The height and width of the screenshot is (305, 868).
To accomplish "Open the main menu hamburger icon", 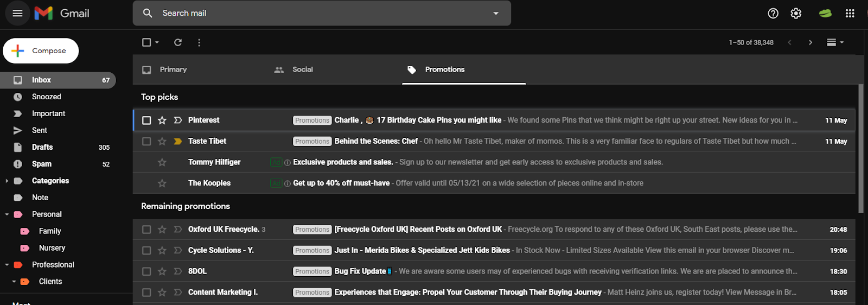I will [17, 13].
